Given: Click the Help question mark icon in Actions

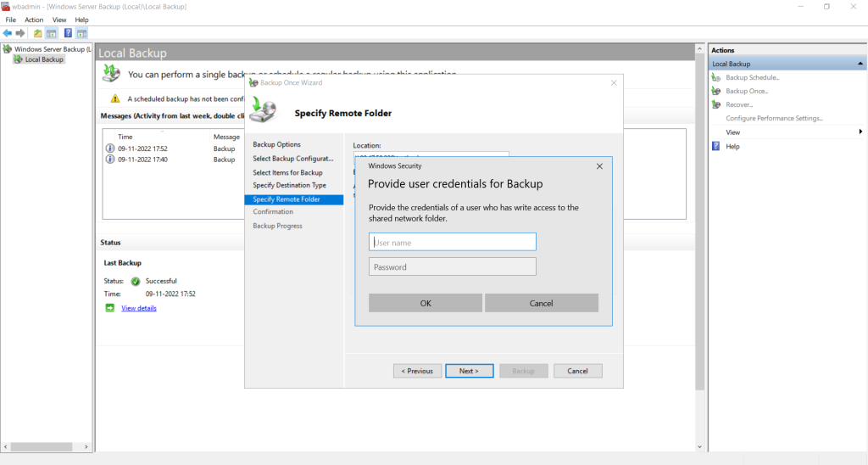Looking at the screenshot, I should pyautogui.click(x=715, y=146).
